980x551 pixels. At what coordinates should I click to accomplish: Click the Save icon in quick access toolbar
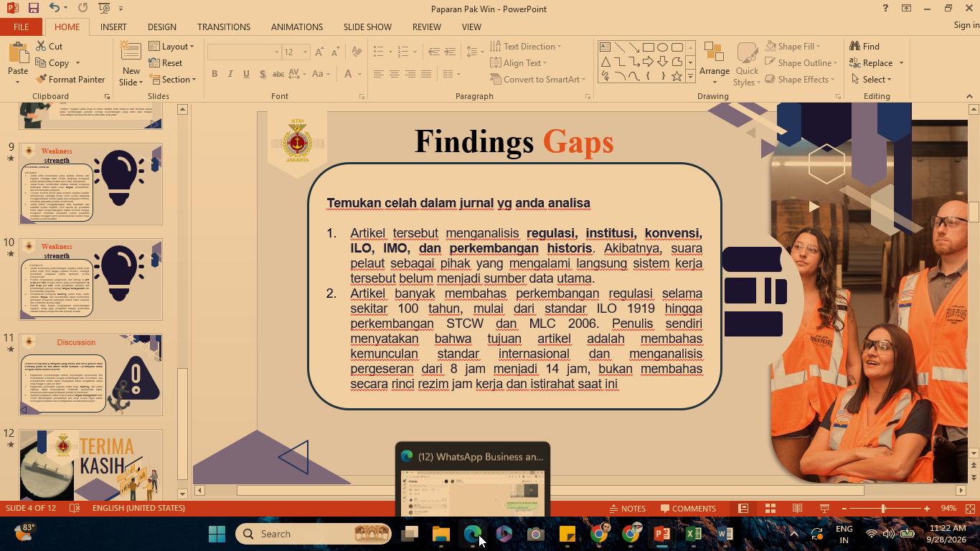point(33,8)
